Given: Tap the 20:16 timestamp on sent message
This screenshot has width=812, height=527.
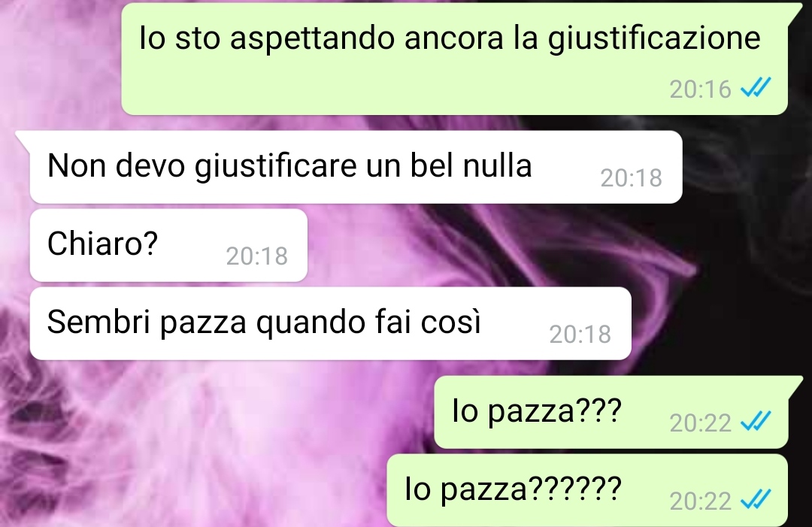Looking at the screenshot, I should click(x=700, y=89).
